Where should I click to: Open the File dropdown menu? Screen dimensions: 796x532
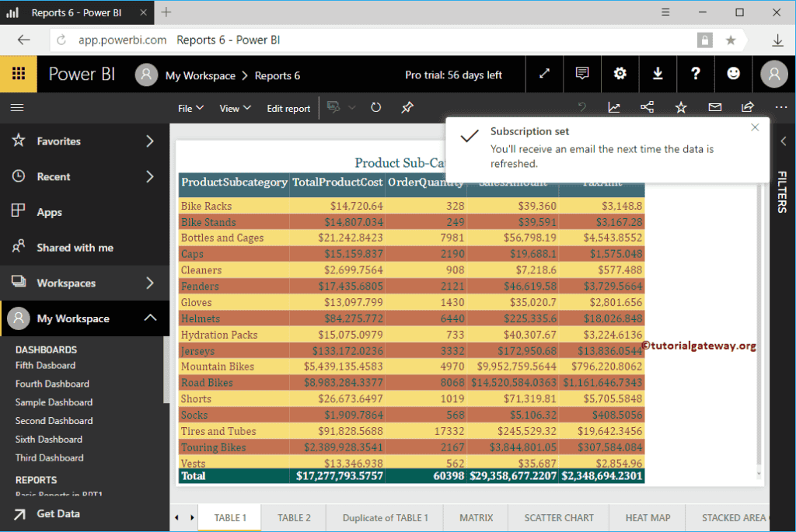coord(190,109)
